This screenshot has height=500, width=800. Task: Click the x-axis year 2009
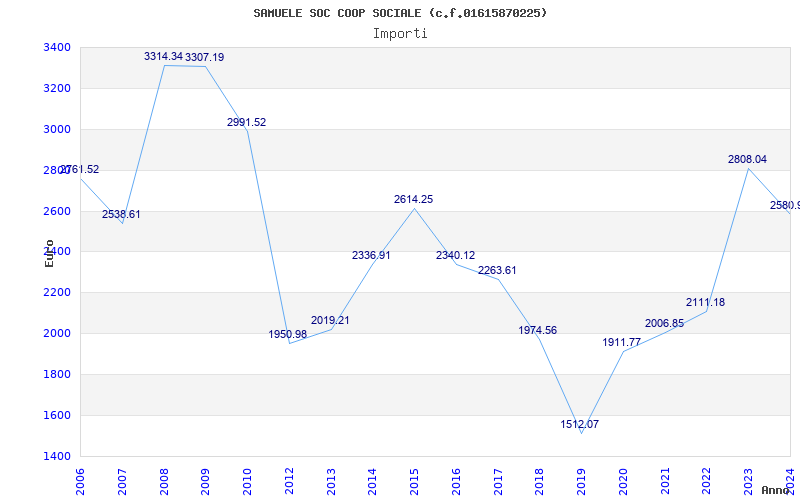click(205, 482)
